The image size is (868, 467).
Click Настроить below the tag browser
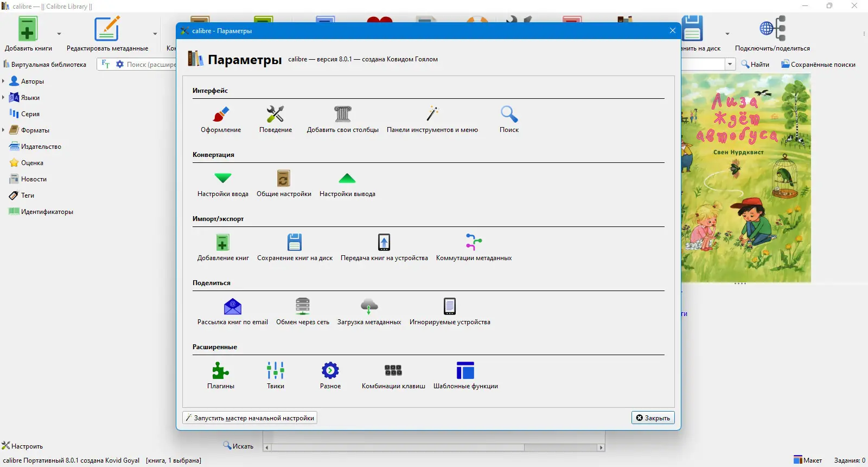tap(22, 446)
